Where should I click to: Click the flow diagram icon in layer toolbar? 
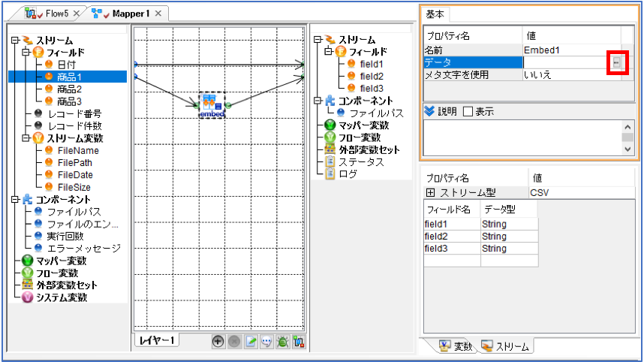click(299, 341)
